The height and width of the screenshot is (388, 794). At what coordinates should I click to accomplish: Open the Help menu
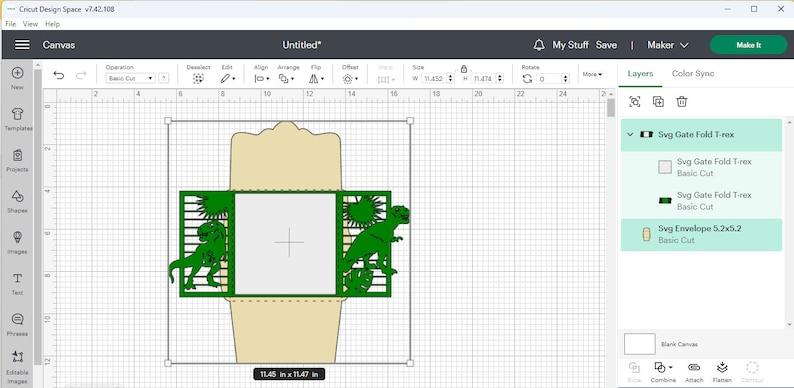[x=53, y=24]
